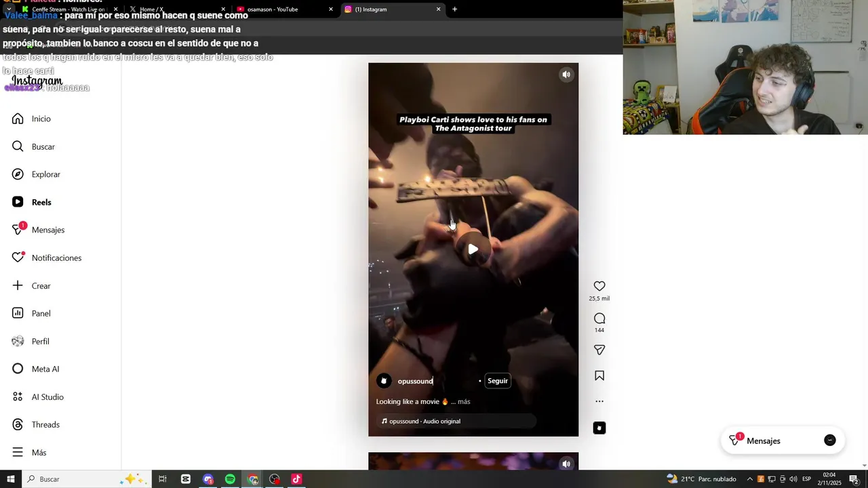The height and width of the screenshot is (488, 868).
Task: Save the reel with the bookmark icon
Action: point(599,375)
